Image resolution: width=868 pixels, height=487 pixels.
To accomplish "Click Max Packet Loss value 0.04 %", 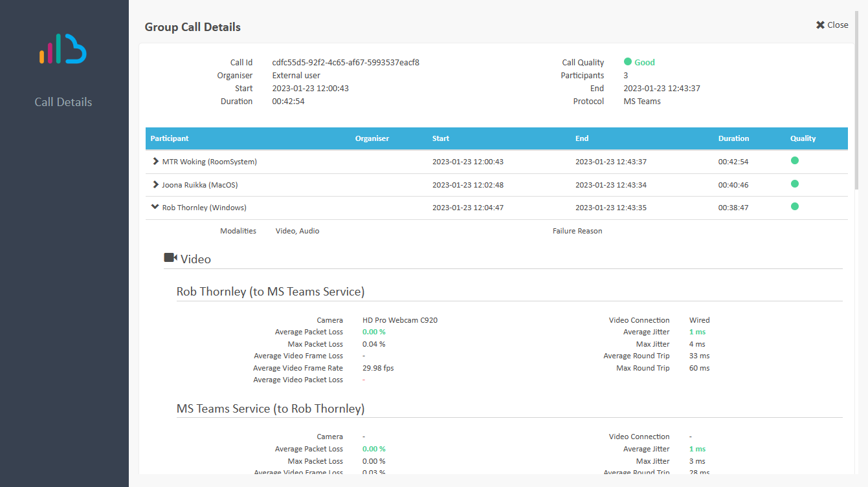I will 374,344.
